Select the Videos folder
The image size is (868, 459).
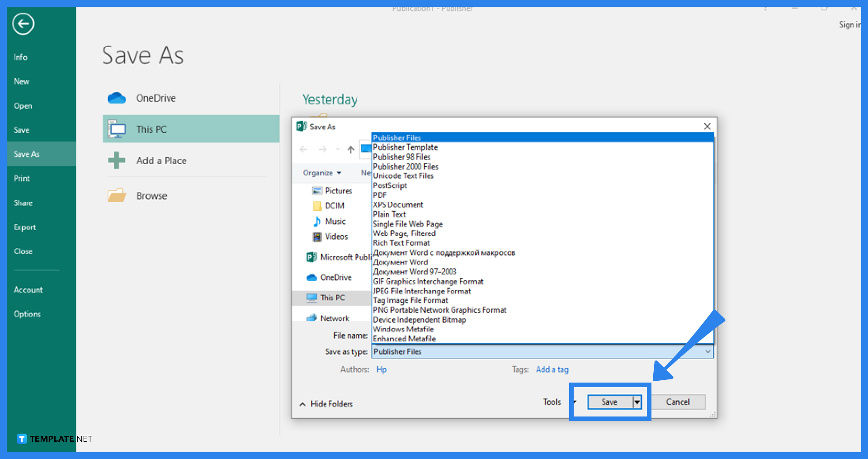(336, 237)
